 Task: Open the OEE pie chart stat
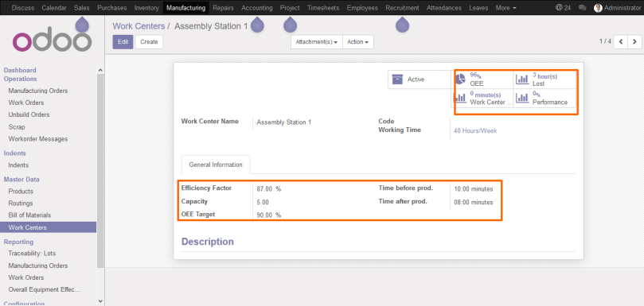pos(482,79)
